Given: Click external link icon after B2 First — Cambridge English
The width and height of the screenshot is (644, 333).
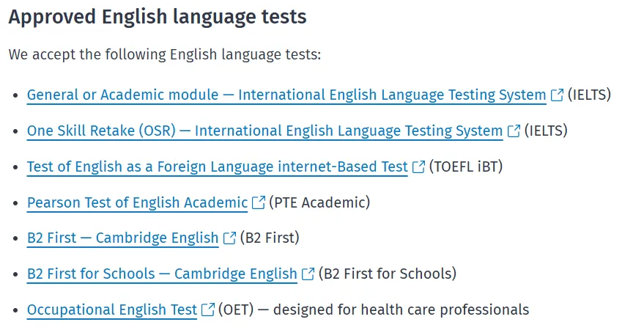Looking at the screenshot, I should (x=229, y=238).
